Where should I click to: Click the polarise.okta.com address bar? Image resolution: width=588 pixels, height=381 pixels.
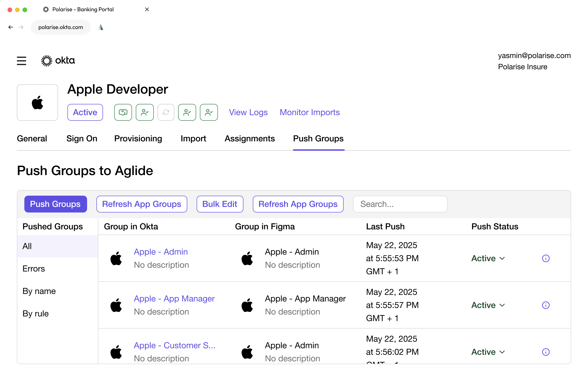tap(61, 27)
